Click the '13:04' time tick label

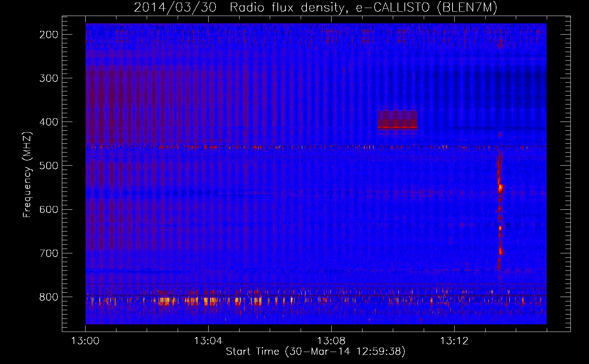pos(208,341)
